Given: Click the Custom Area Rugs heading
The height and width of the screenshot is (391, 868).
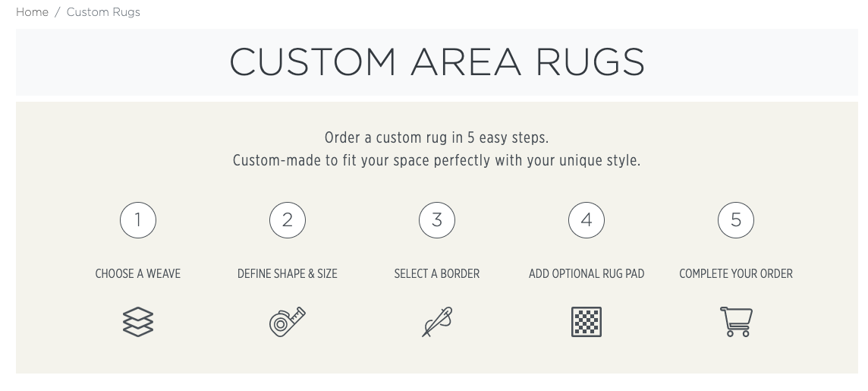Looking at the screenshot, I should 437,61.
